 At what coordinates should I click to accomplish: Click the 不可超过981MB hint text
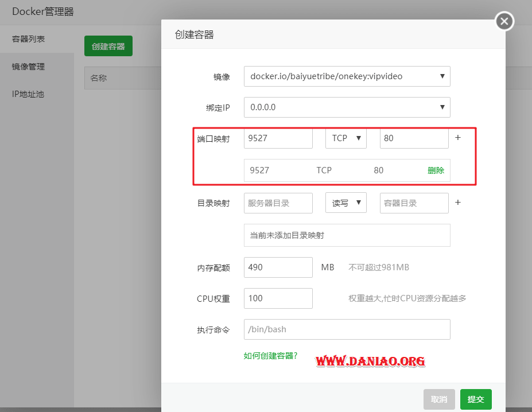click(379, 267)
